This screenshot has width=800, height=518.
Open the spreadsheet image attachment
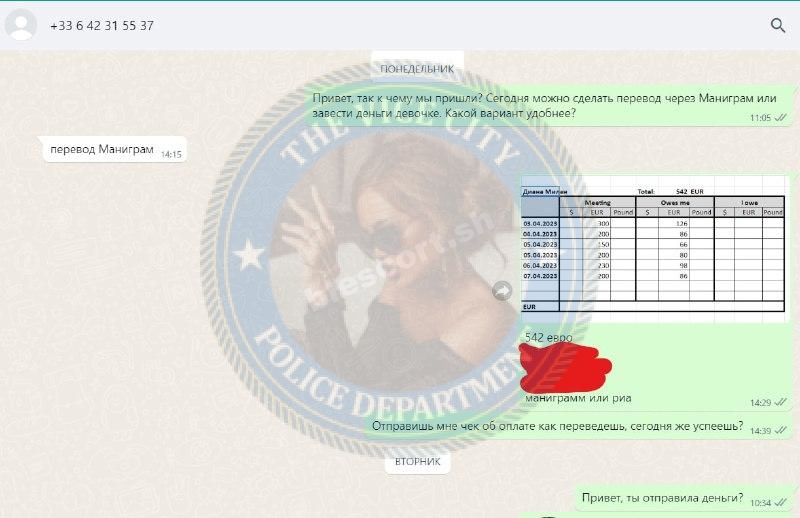pos(653,249)
